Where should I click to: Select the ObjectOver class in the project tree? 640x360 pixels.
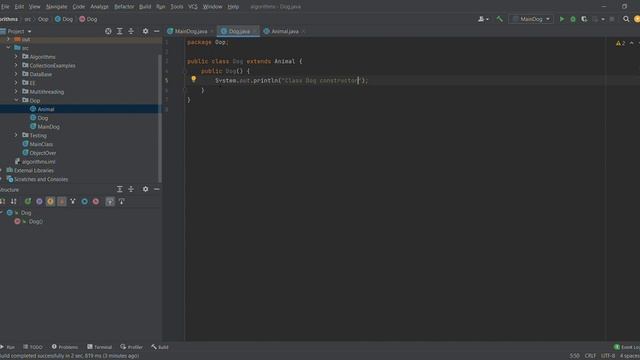[x=42, y=153]
